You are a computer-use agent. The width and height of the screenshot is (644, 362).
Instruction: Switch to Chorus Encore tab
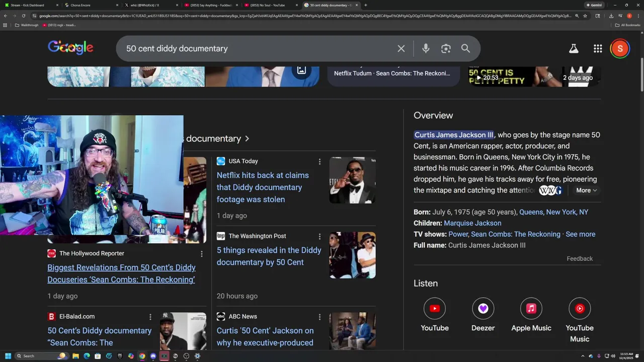click(x=91, y=5)
